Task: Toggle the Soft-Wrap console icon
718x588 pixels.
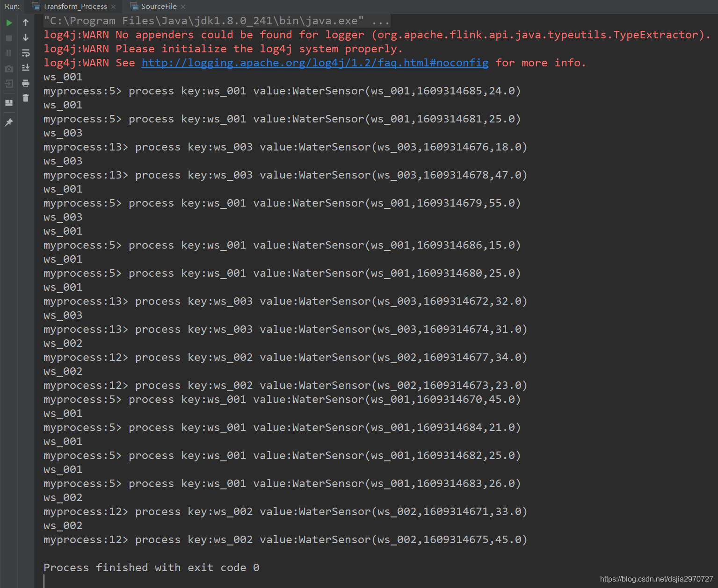Action: click(26, 53)
